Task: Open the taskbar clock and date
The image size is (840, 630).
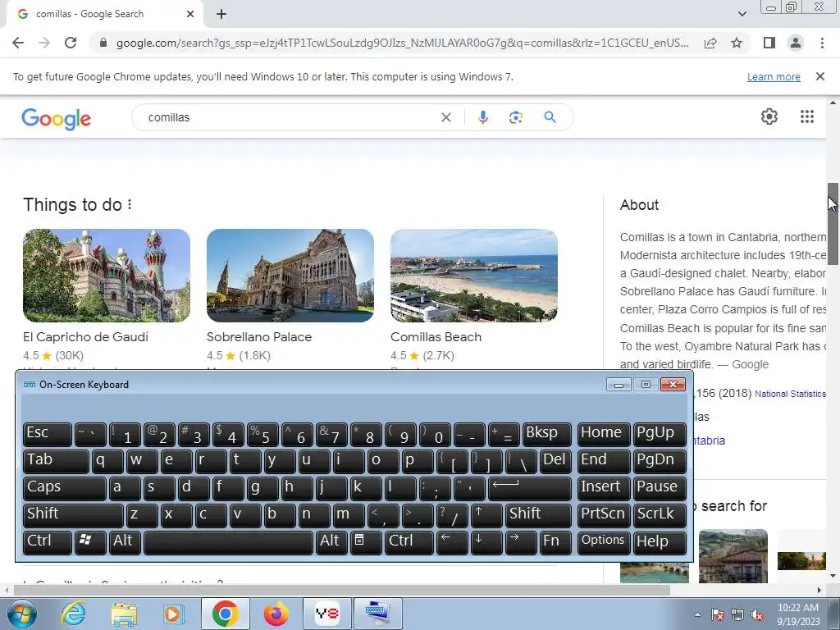Action: (x=798, y=614)
